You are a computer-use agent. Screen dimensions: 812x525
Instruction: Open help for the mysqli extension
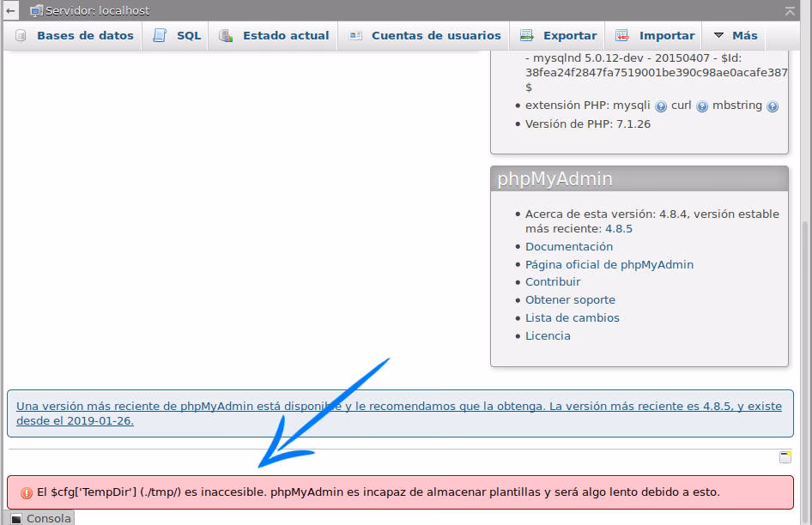pyautogui.click(x=661, y=106)
